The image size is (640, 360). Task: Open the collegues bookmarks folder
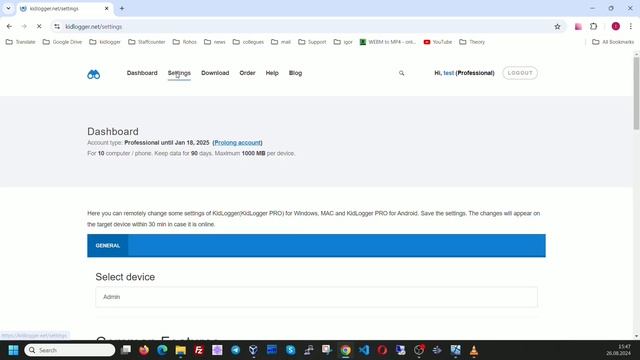click(x=248, y=42)
